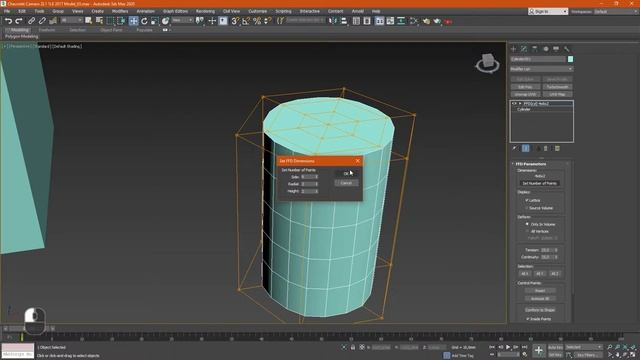Open the selection filter dropdown
The height and width of the screenshot is (360, 640).
click(x=71, y=20)
